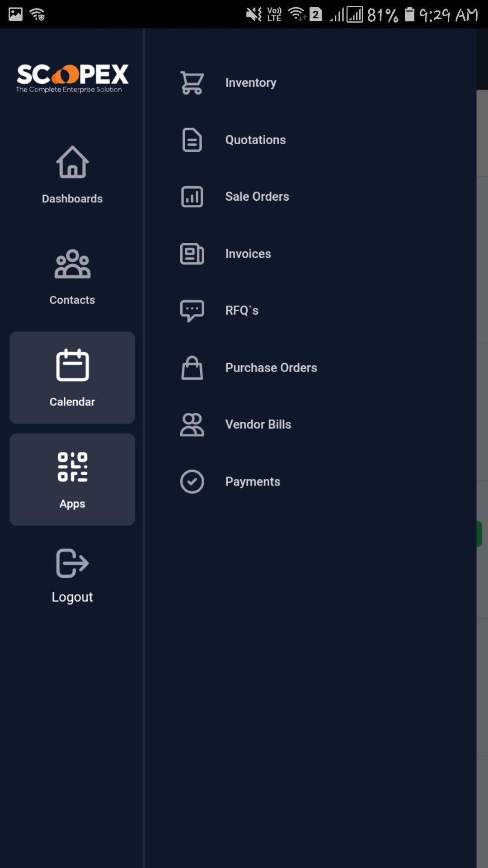Select Calendar label in sidebar
488x868 pixels.
click(72, 402)
